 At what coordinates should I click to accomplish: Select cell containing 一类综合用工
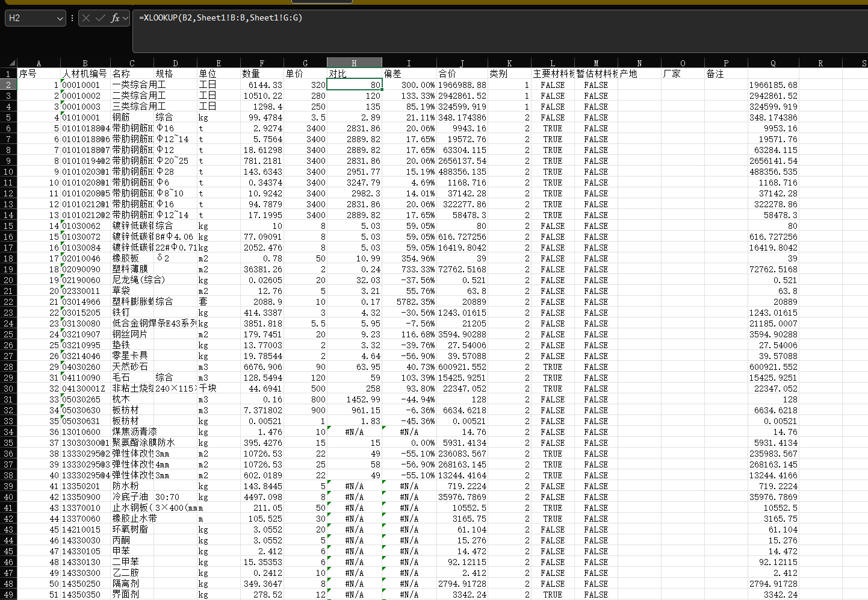pyautogui.click(x=132, y=85)
